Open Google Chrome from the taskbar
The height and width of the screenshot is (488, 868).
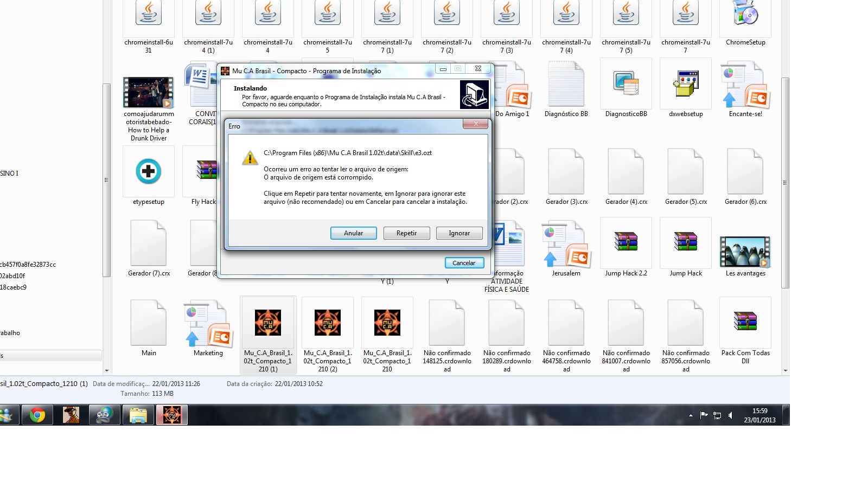[x=37, y=415]
